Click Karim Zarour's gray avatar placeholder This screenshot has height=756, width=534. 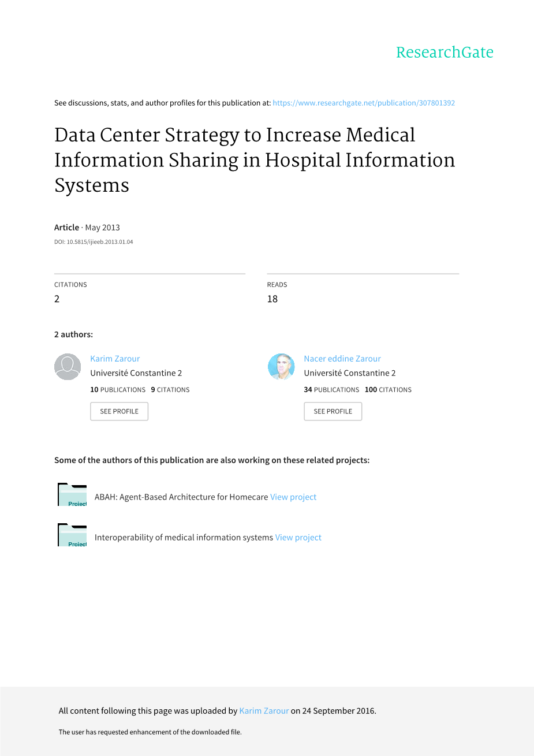tap(68, 367)
